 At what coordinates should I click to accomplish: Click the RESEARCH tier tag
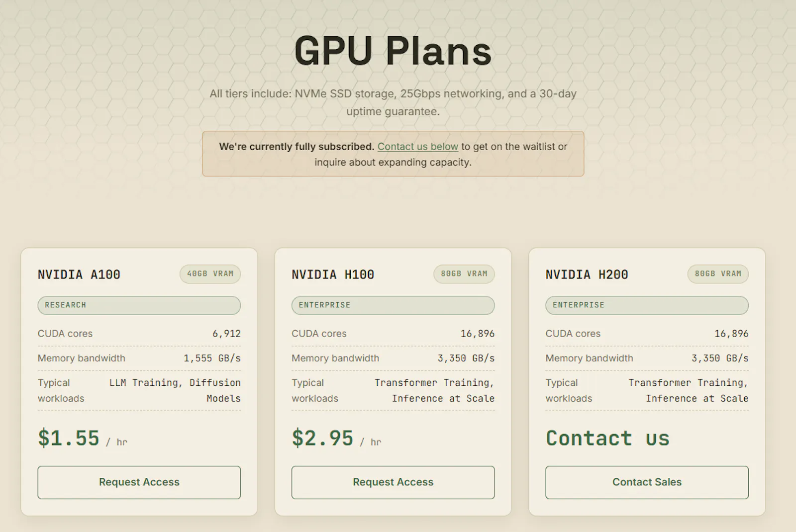click(x=139, y=305)
